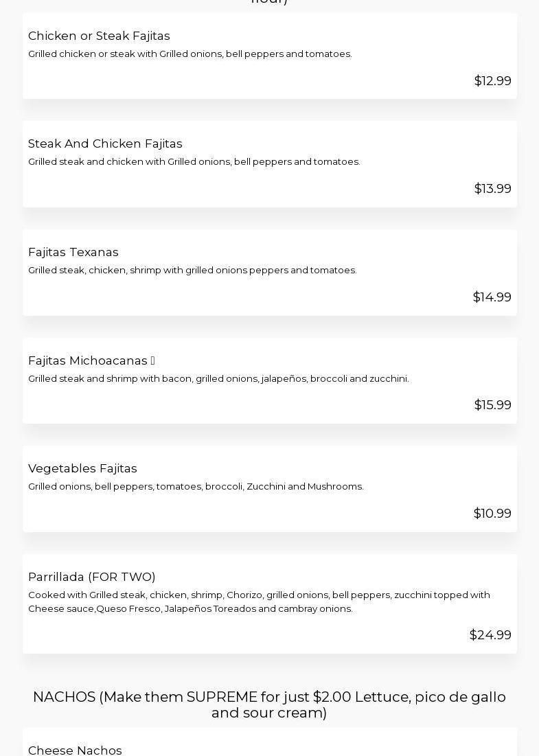Select the Steak And Chicken Fajitas title
539x756 pixels.
pyautogui.click(x=105, y=144)
